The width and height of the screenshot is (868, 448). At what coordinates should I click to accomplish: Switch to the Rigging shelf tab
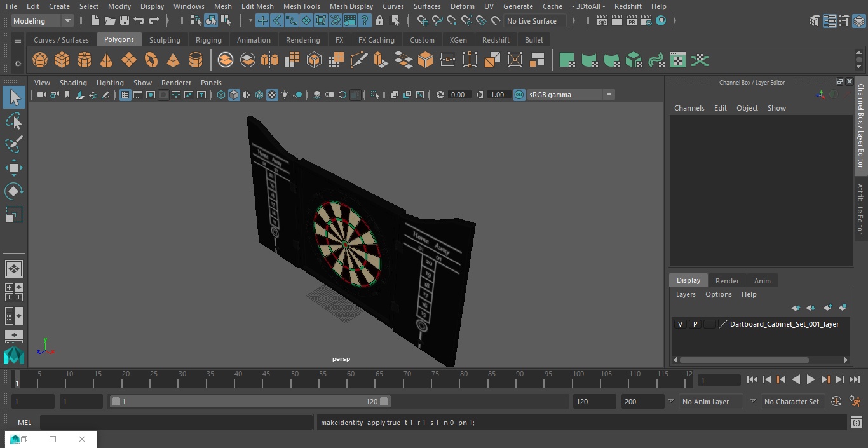(208, 40)
